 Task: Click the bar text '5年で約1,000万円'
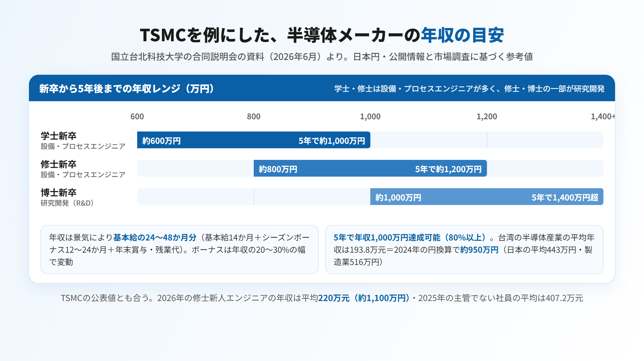(332, 141)
